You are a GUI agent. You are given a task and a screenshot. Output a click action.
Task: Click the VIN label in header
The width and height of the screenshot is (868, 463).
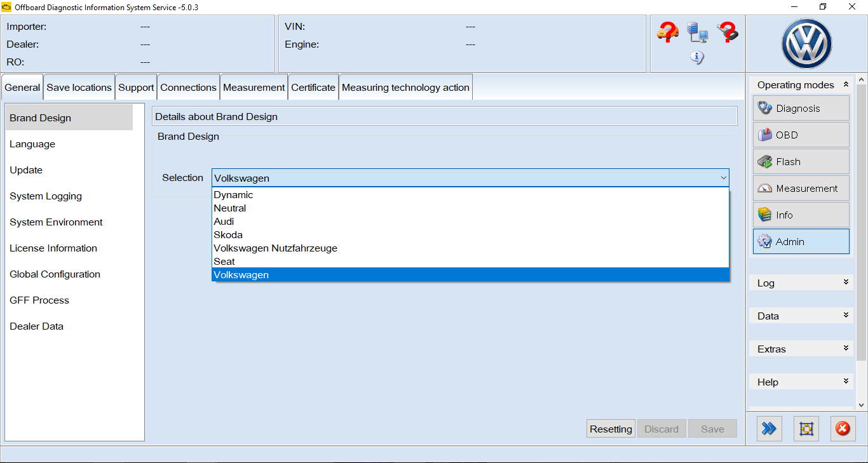click(x=295, y=27)
